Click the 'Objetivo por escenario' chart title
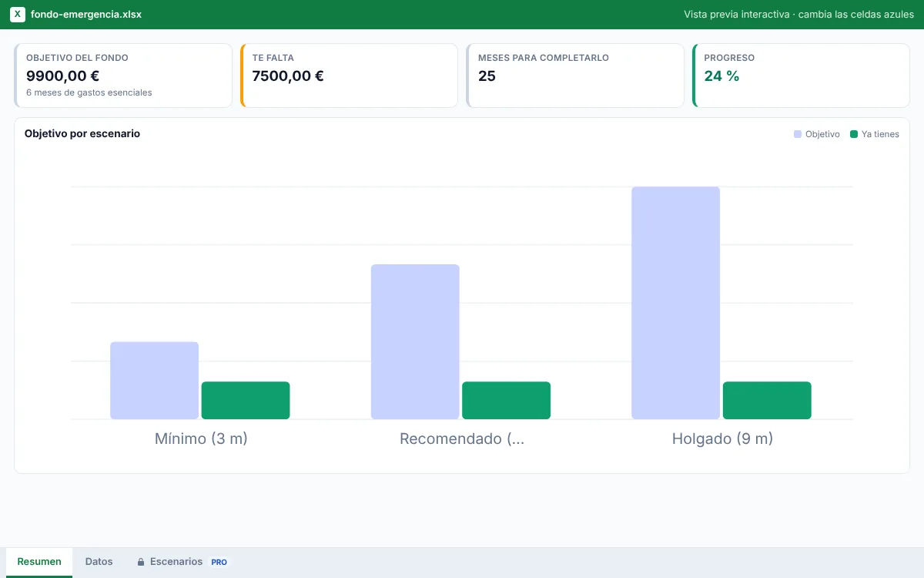 point(82,133)
